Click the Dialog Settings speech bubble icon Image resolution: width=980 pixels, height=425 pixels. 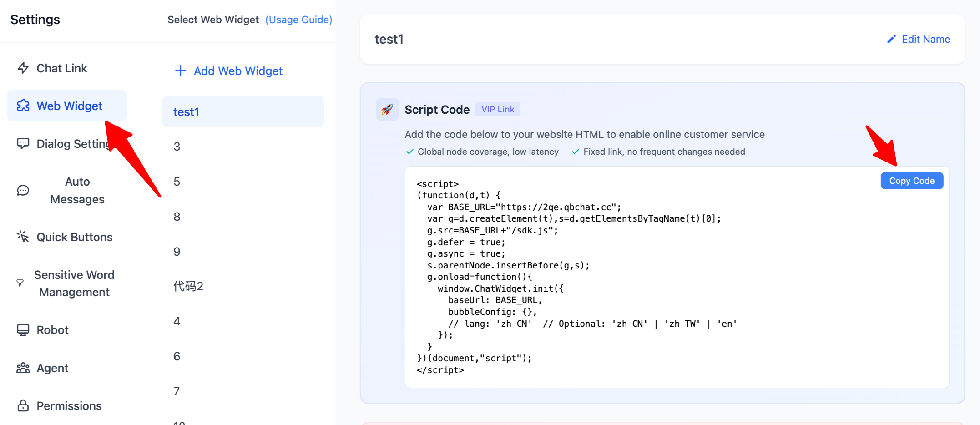click(x=23, y=143)
